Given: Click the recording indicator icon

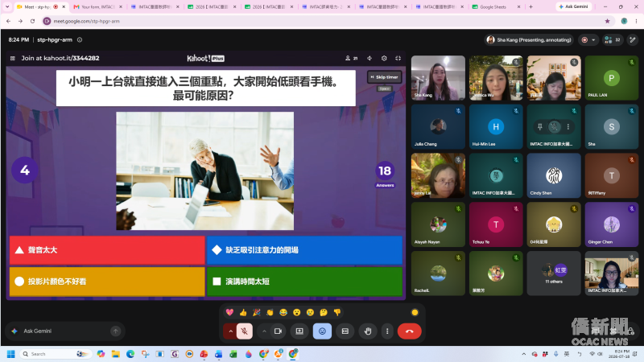Looking at the screenshot, I should pos(584,39).
